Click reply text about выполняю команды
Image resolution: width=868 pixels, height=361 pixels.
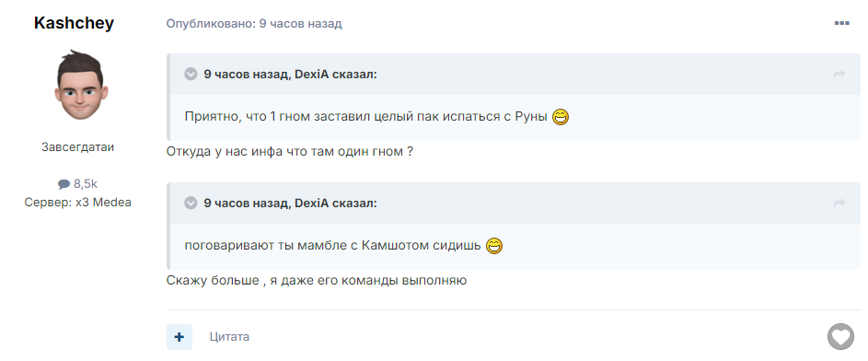coord(317,281)
